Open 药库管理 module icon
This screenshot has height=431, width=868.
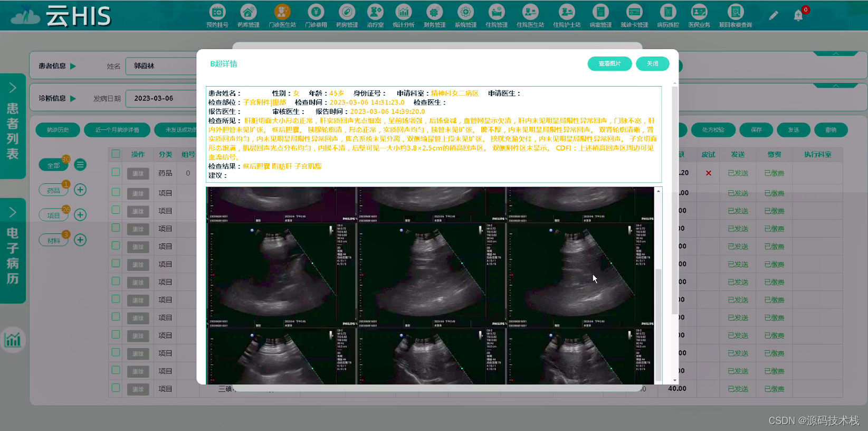pyautogui.click(x=248, y=15)
